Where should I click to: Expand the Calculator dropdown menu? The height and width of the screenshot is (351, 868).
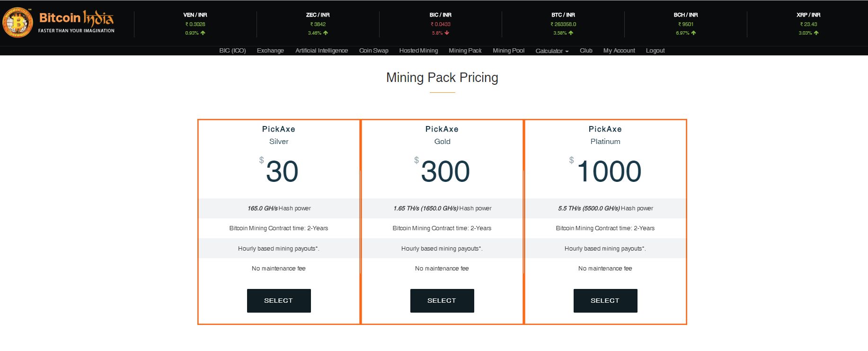point(552,51)
